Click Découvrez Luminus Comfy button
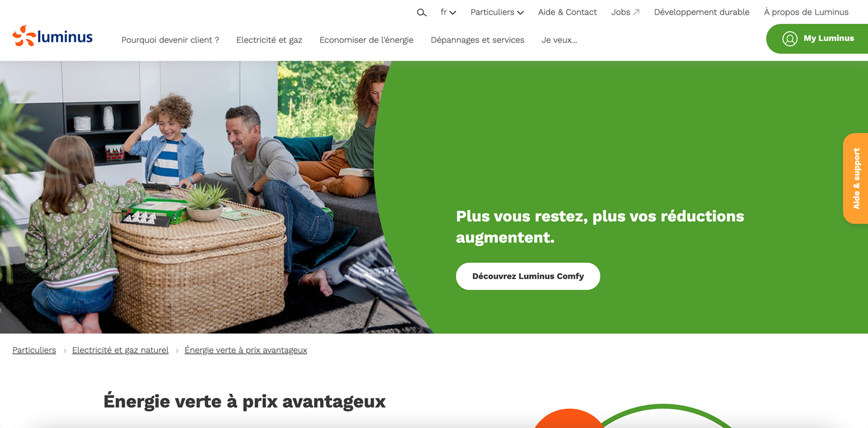This screenshot has width=868, height=428. (528, 276)
